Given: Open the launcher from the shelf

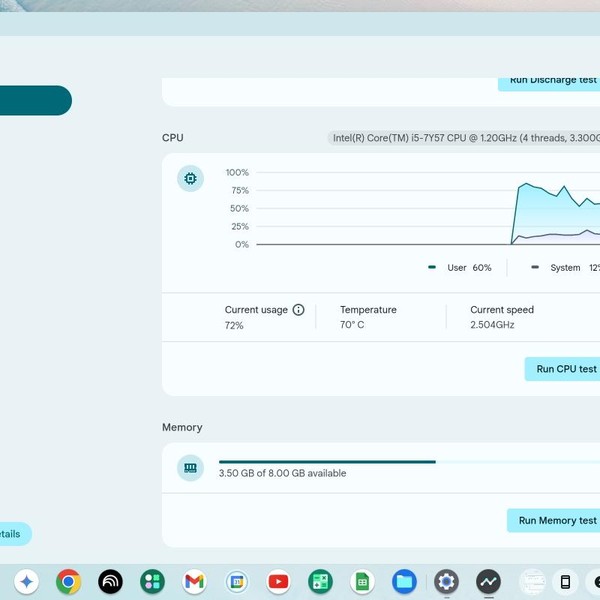Looking at the screenshot, I should tap(27, 581).
